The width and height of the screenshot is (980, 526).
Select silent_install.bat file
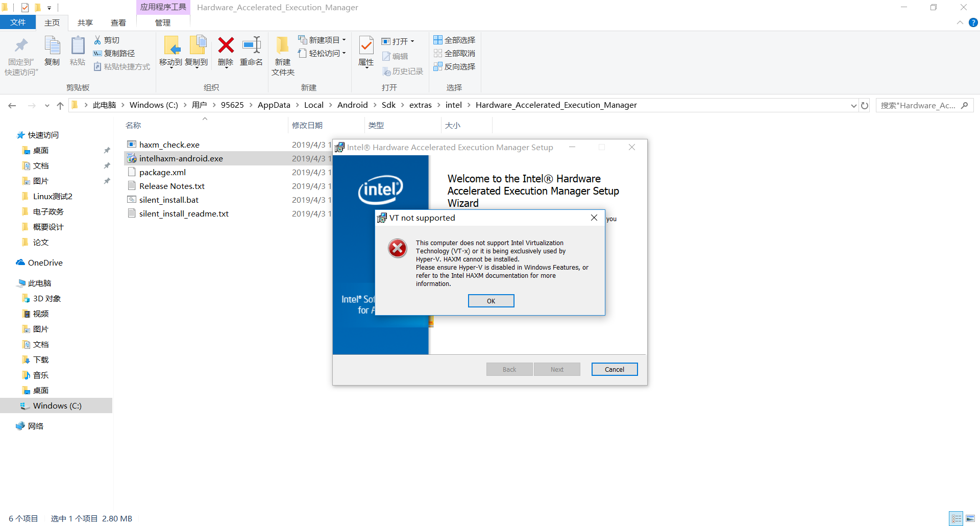[x=169, y=200]
